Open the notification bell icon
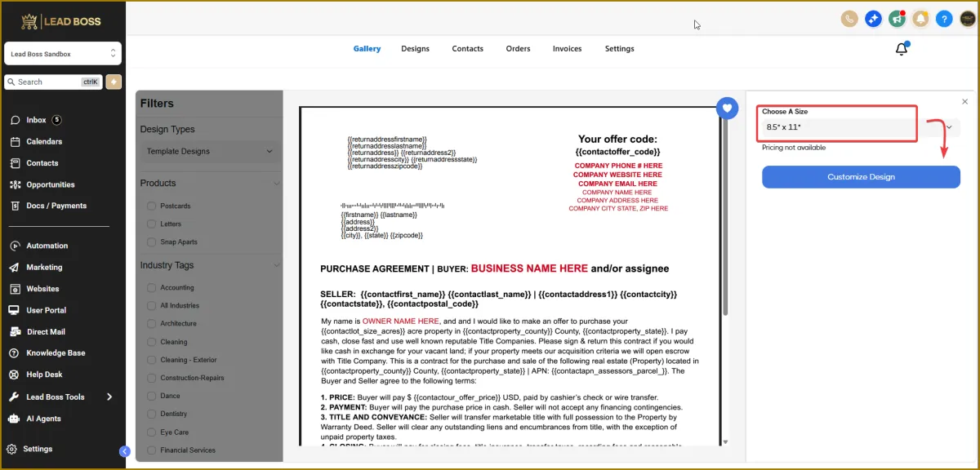Screen dimensions: 980x470 point(902,49)
